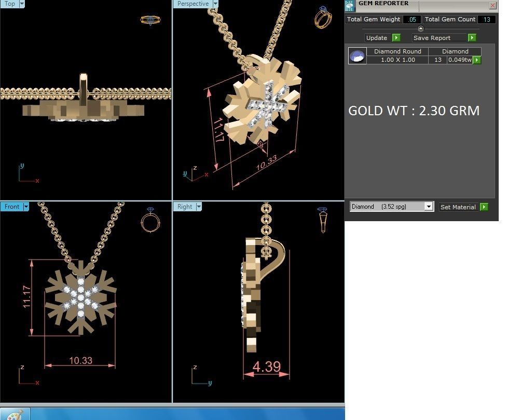Viewport: 521px width, 420px height.
Task: Click the Paint icon in Windows taskbar
Action: click(15, 415)
